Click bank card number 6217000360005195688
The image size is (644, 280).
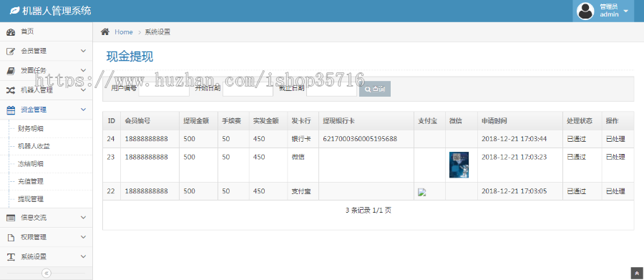click(x=360, y=139)
